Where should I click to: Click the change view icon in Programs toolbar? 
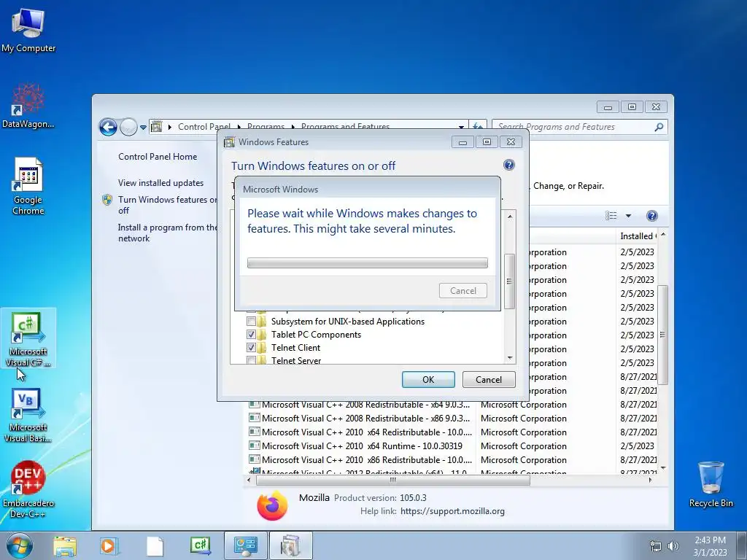point(611,216)
